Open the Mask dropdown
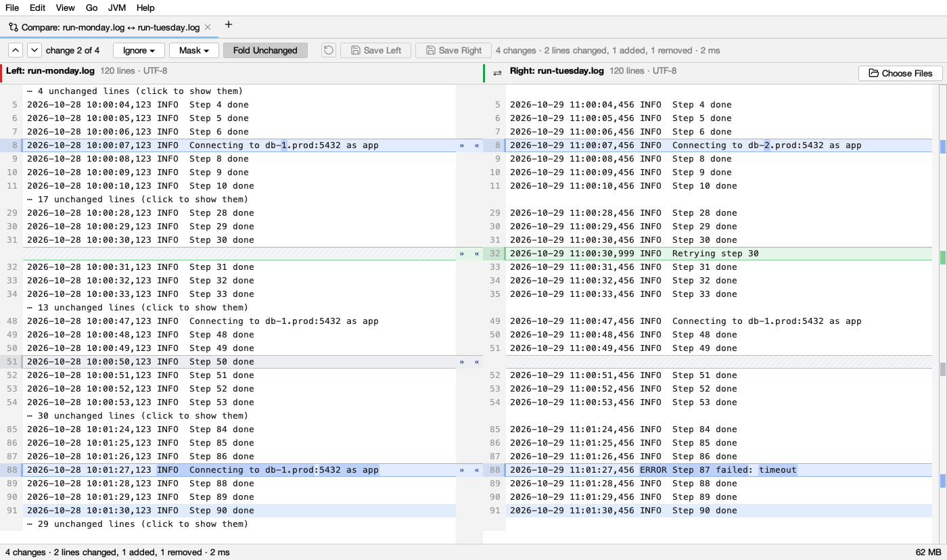947x560 pixels. click(193, 50)
